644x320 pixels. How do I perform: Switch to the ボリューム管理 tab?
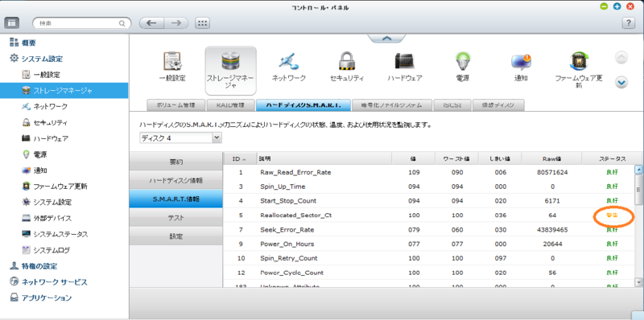pos(175,105)
